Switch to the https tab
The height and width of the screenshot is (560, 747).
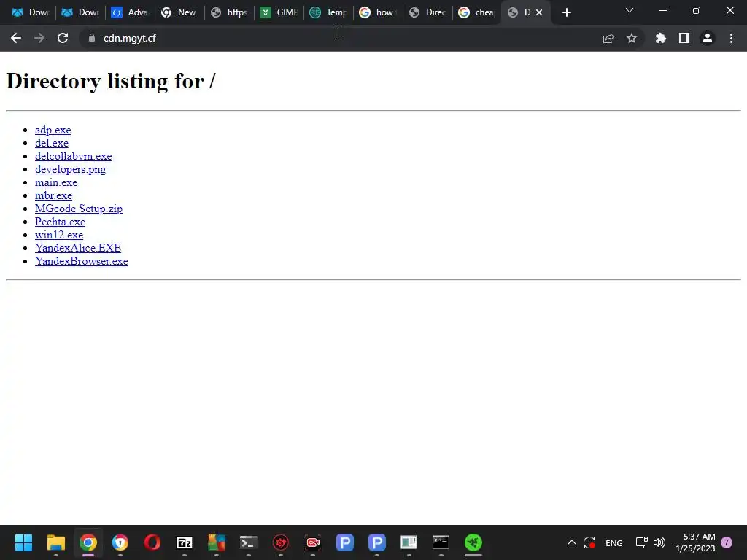[229, 12]
